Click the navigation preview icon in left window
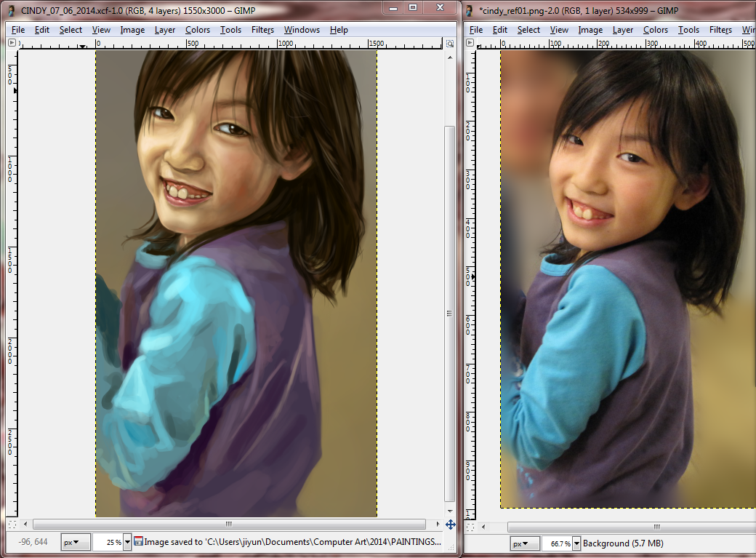 tap(450, 524)
